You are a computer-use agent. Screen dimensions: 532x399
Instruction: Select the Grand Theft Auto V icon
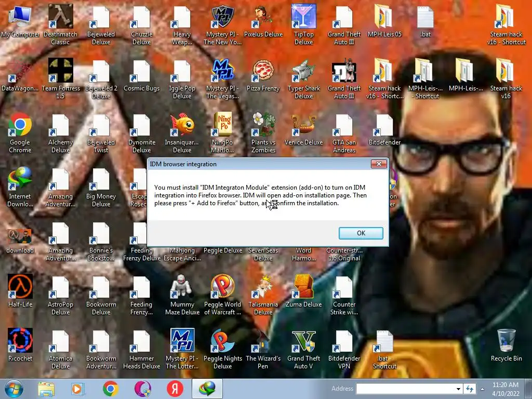pos(303,349)
